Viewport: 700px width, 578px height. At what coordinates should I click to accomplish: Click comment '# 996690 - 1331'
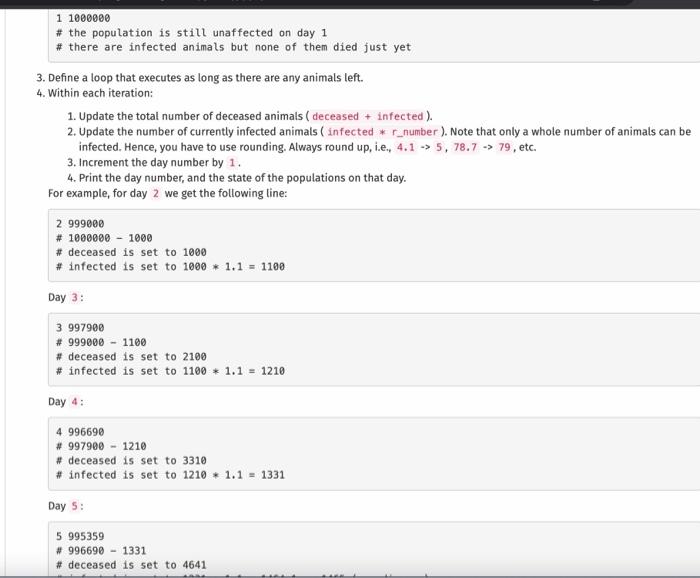101,551
